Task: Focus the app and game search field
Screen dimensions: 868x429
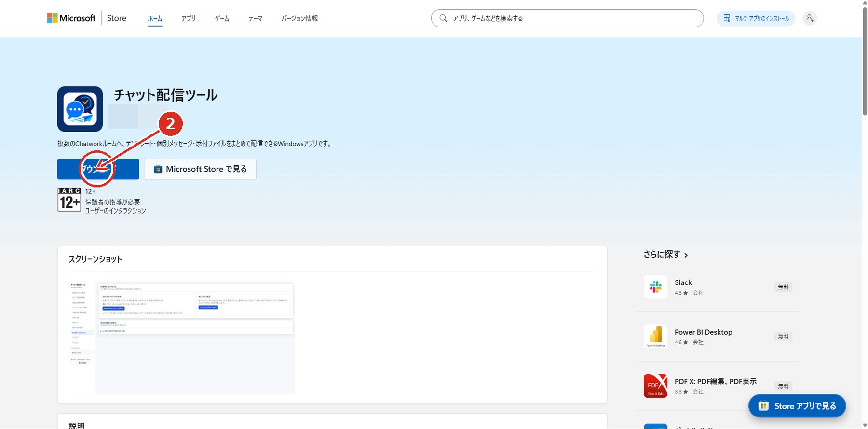Action: 567,18
